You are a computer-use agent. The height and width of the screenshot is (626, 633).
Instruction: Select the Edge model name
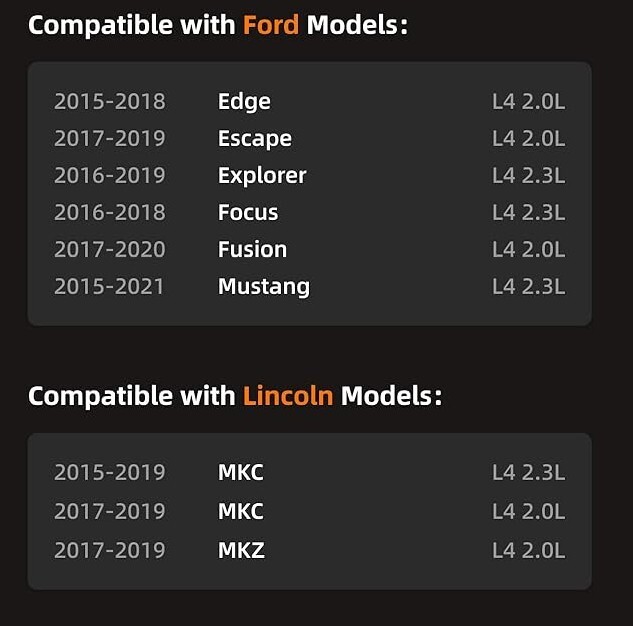point(244,101)
